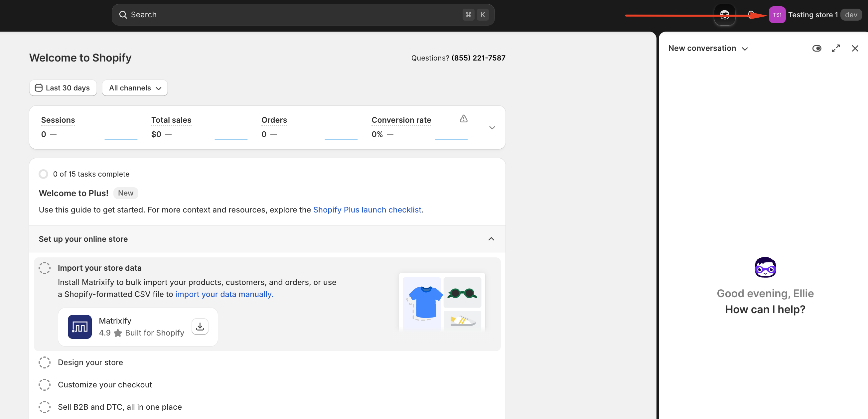Screen dimensions: 868x419
Task: Toggle the eye visibility icon in conversation header
Action: (x=816, y=49)
